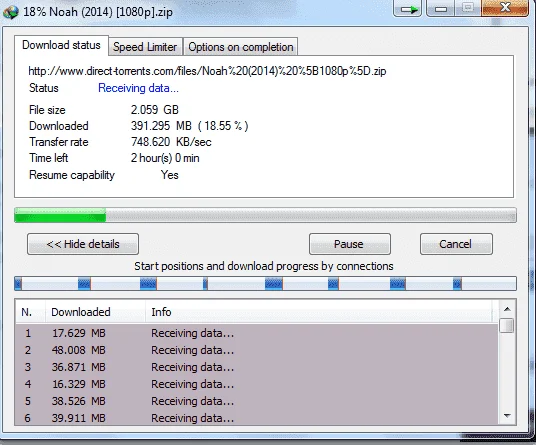This screenshot has width=536, height=445.
Task: Select connection row 3 with 36.871 MB
Action: (257, 367)
